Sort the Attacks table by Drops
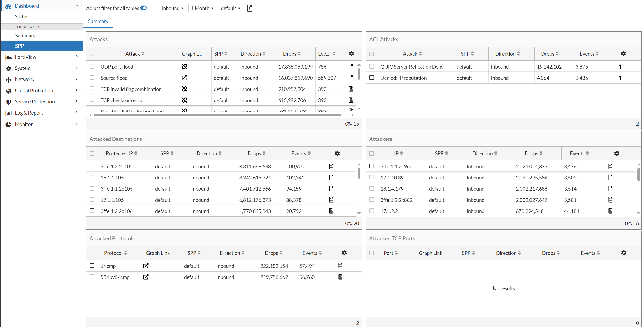The width and height of the screenshot is (644, 327). pyautogui.click(x=290, y=53)
